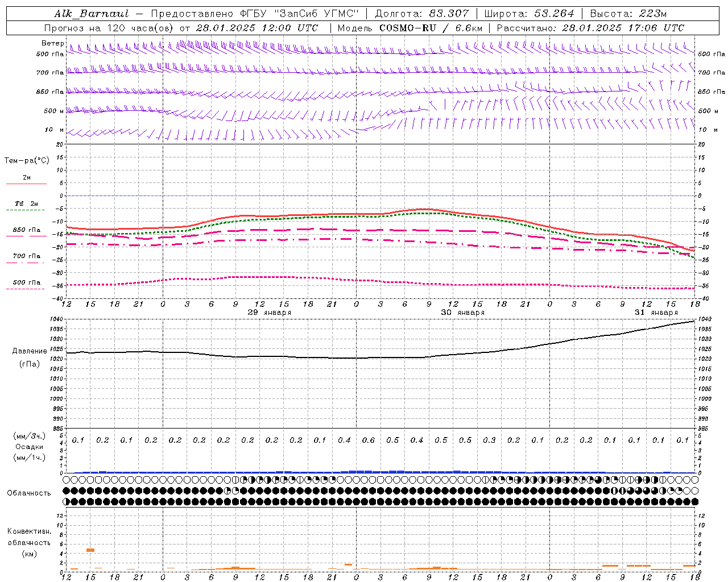This screenshot has height=582, width=728.
Task: Click the 500 м wind level label on left
Action: click(x=53, y=111)
